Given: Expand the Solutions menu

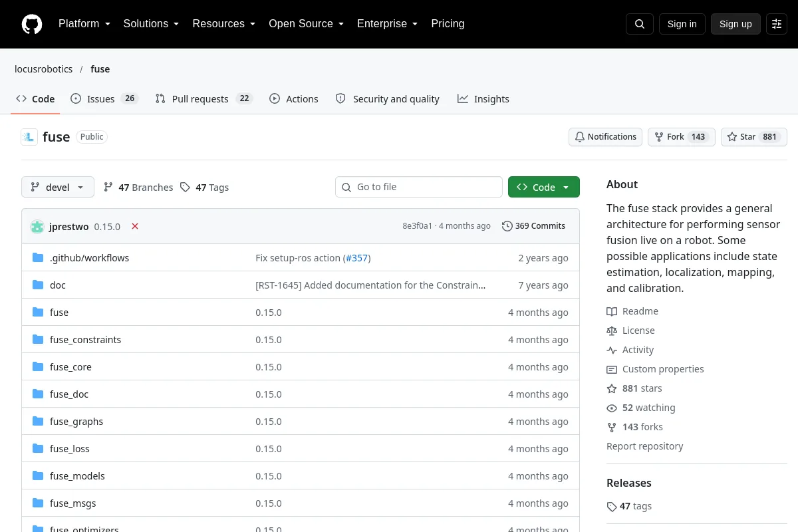Looking at the screenshot, I should pyautogui.click(x=151, y=24).
